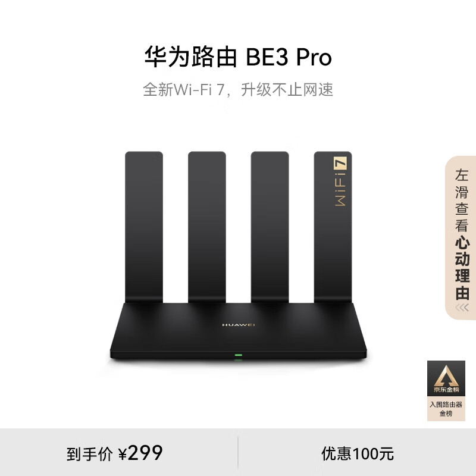Viewport: 476px width, 476px height.
Task: Tap the 优惠100元 discount label
Action: (358, 453)
